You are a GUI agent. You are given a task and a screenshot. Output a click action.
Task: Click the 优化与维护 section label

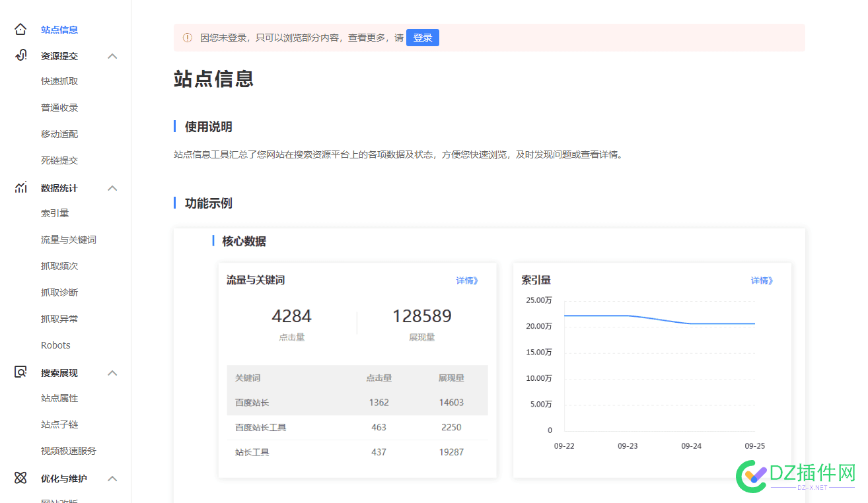click(x=64, y=479)
